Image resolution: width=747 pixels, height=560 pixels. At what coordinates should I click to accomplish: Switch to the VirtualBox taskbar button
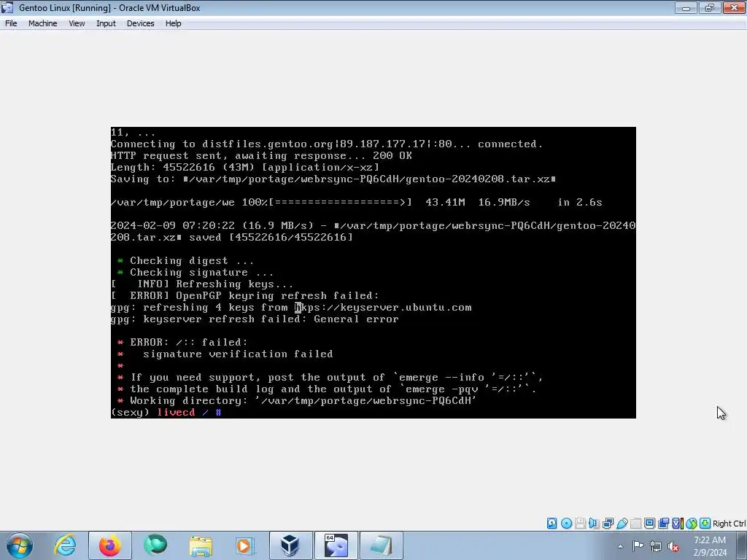[x=290, y=545]
